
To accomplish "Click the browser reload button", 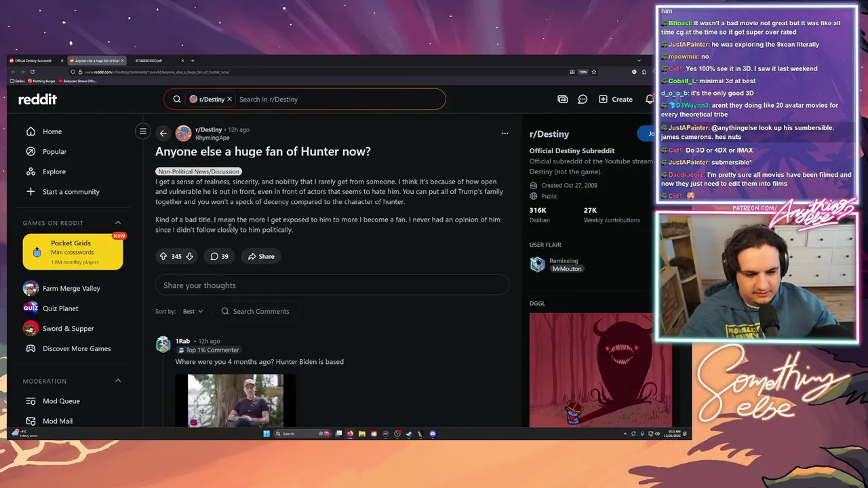I will pos(33,72).
